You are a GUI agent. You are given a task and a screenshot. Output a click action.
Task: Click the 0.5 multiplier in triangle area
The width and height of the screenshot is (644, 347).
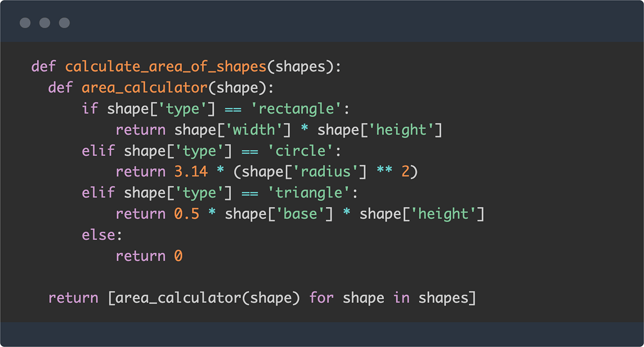click(188, 213)
